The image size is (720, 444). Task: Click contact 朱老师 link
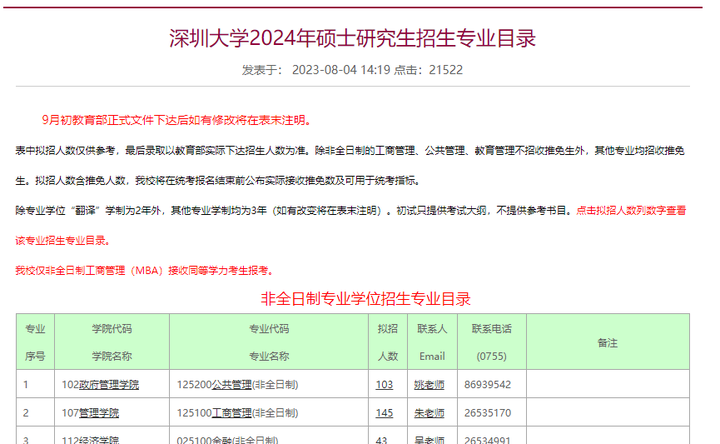[x=429, y=413]
